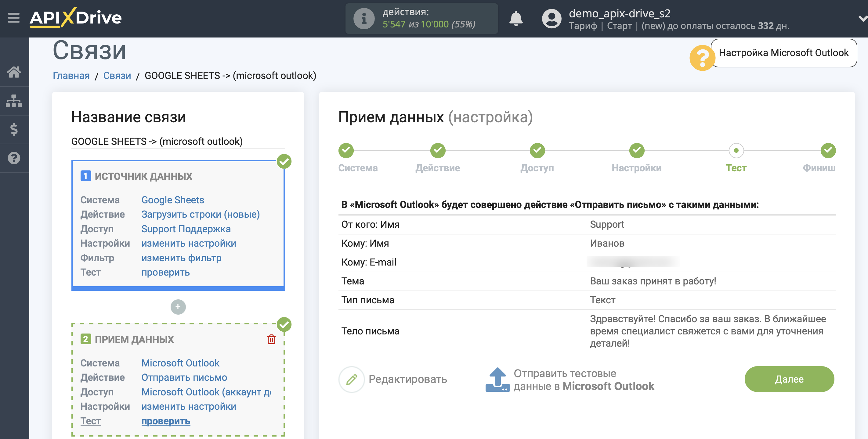
Task: Click the pencil edit icon
Action: [x=352, y=379]
